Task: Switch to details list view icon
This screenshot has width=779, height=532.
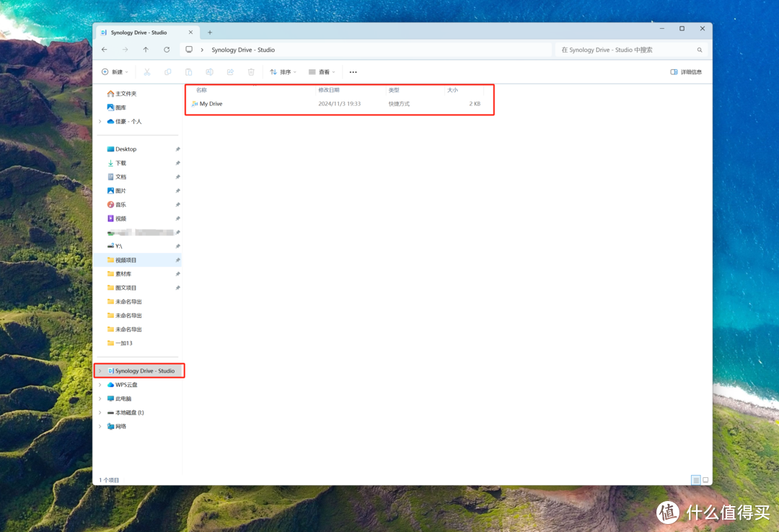Action: 695,480
